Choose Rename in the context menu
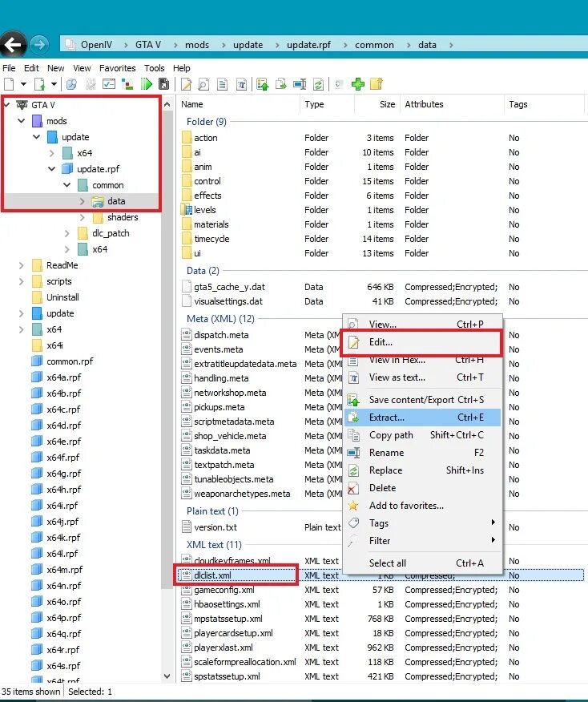The height and width of the screenshot is (702, 588). click(423, 453)
